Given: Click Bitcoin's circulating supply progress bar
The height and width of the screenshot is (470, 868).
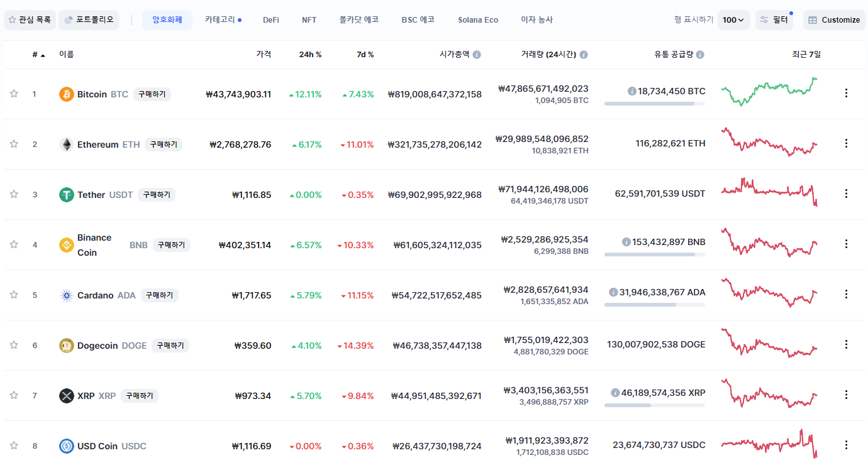Looking at the screenshot, I should coord(655,104).
